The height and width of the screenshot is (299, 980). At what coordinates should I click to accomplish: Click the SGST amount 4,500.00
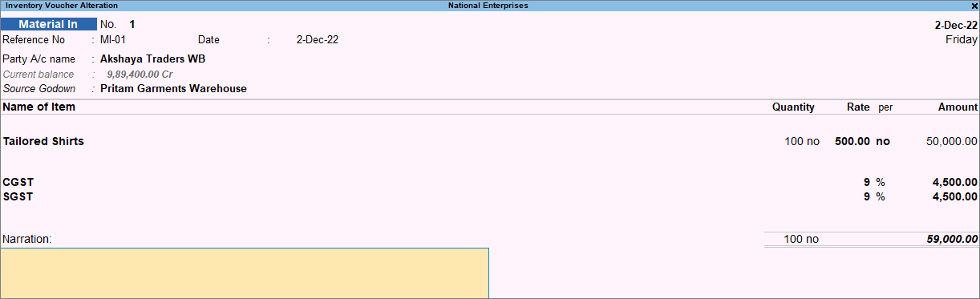click(956, 196)
